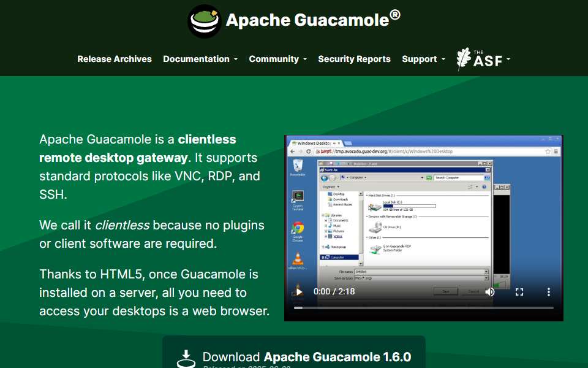Open the Apache Guacamole home title link
The height and width of the screenshot is (368, 588).
pyautogui.click(x=313, y=20)
